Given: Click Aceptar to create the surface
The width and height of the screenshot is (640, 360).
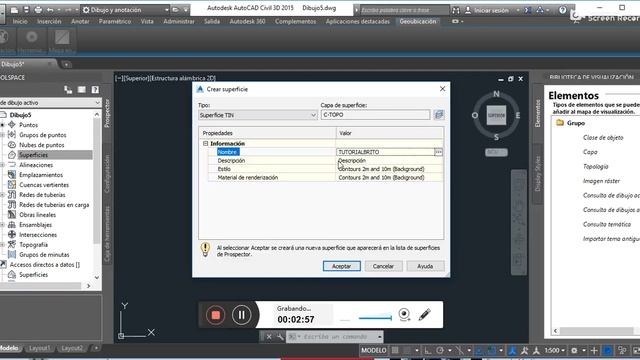Looking at the screenshot, I should tap(341, 266).
